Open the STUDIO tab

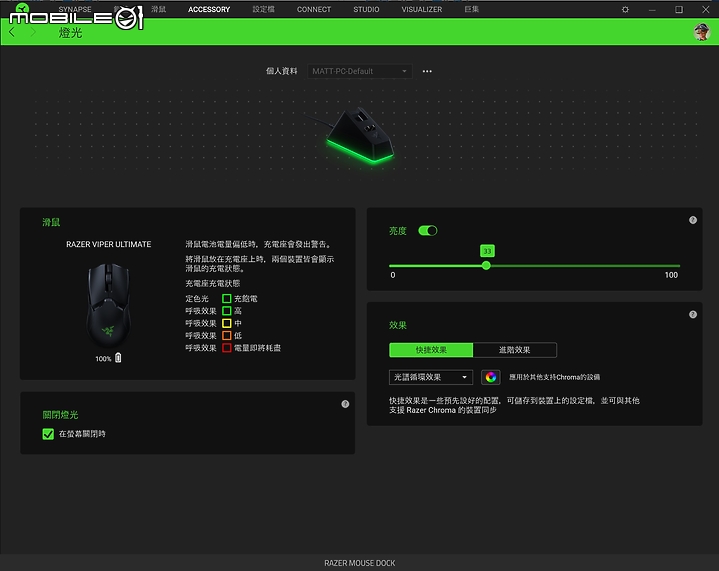click(x=366, y=9)
